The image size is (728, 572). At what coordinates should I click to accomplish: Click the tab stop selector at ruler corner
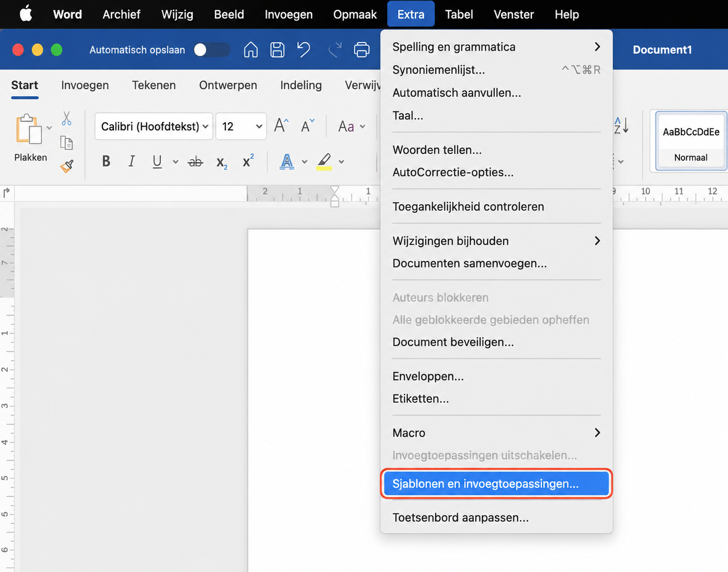[x=7, y=193]
